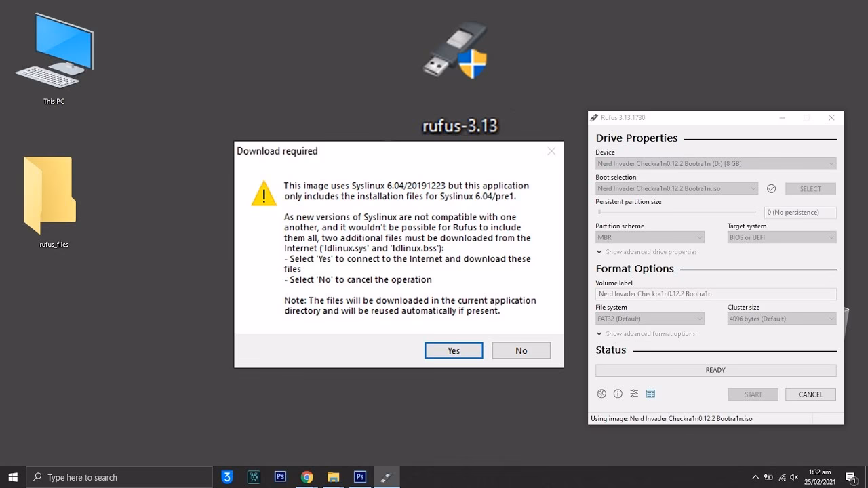Open the Partition scheme MBR dropdown

[x=650, y=237]
